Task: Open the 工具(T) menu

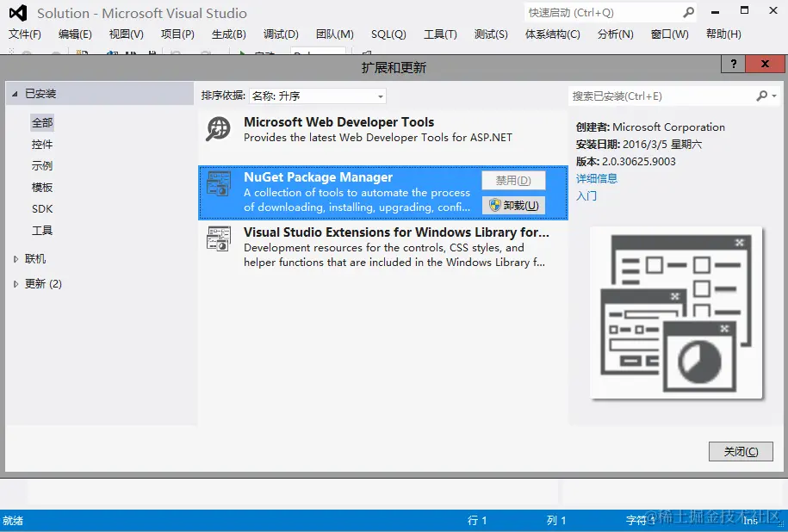Action: [440, 34]
